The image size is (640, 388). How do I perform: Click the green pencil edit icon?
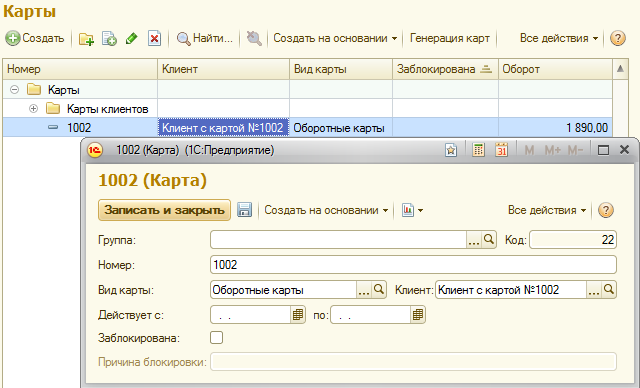pos(131,38)
